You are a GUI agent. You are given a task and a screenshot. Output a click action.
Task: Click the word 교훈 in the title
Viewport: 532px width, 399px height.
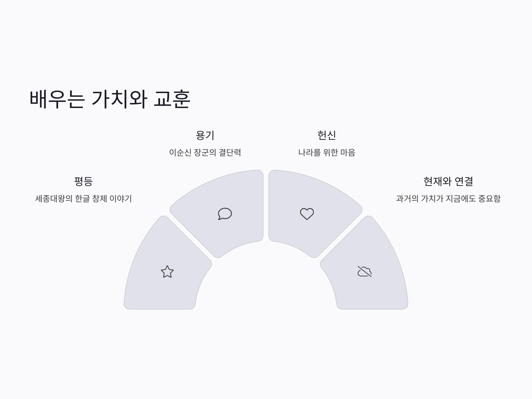coord(172,99)
